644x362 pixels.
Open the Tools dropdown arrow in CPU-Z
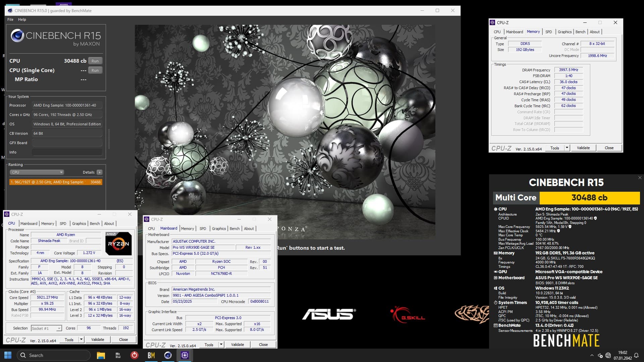point(82,340)
